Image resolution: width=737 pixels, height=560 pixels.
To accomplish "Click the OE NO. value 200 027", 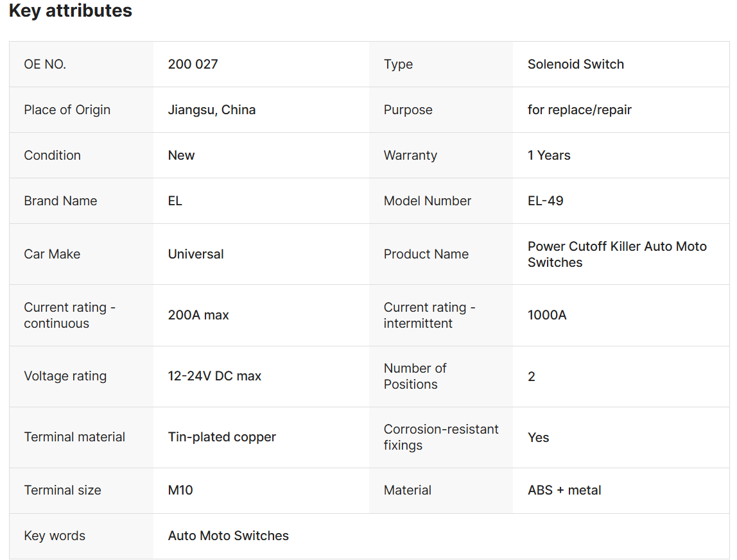I will tap(193, 64).
